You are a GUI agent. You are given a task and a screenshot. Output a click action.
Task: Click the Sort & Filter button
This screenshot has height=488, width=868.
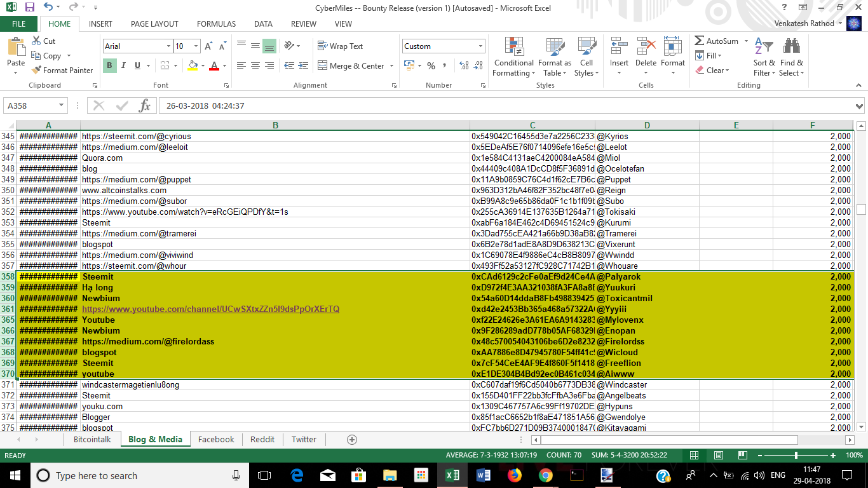tap(764, 57)
